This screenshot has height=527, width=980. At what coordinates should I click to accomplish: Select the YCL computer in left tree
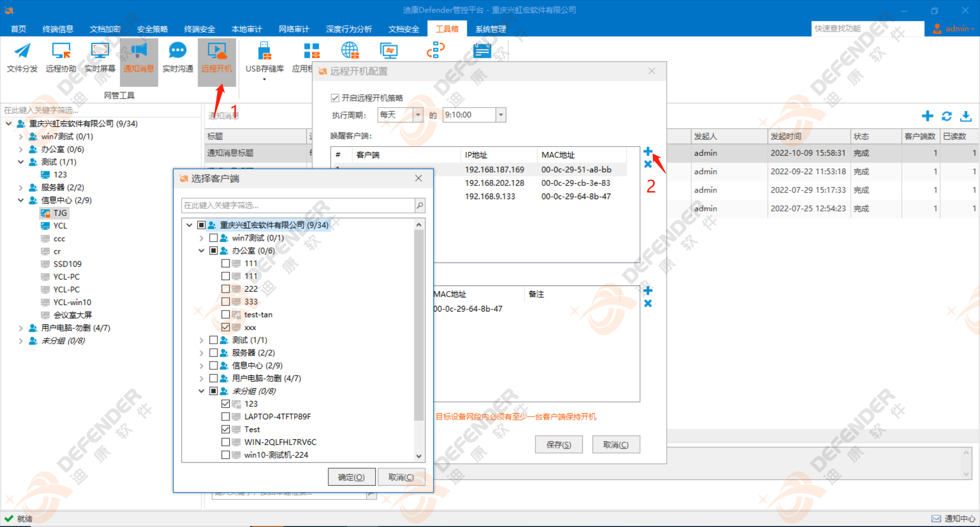pyautogui.click(x=54, y=226)
